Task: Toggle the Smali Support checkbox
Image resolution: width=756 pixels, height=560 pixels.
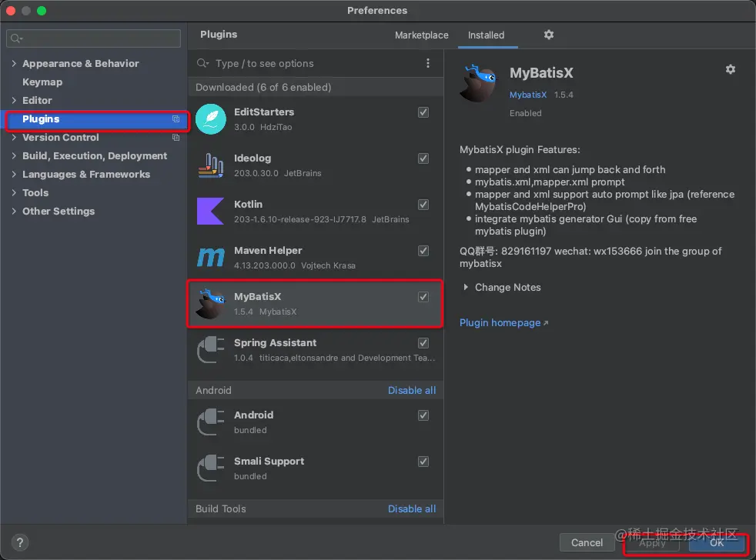Action: point(423,462)
